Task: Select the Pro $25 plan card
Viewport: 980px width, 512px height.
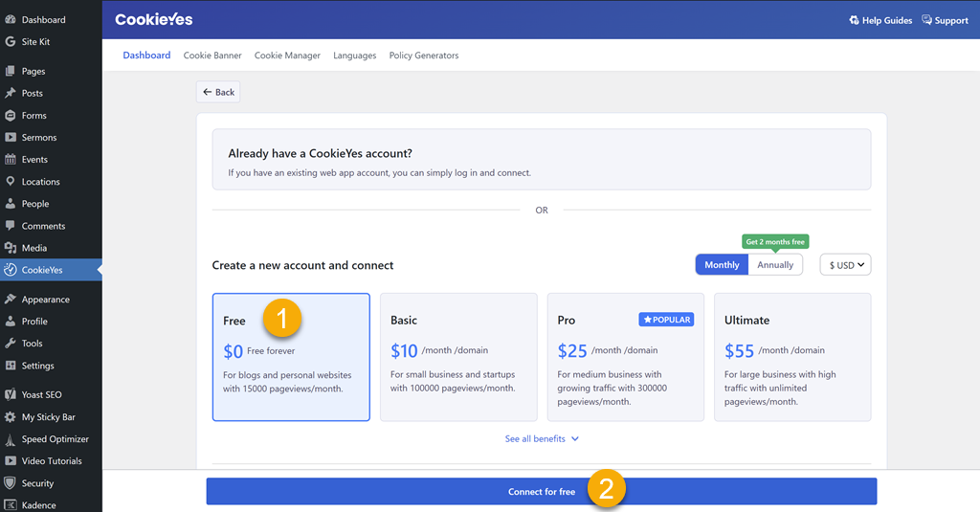Action: [626, 357]
